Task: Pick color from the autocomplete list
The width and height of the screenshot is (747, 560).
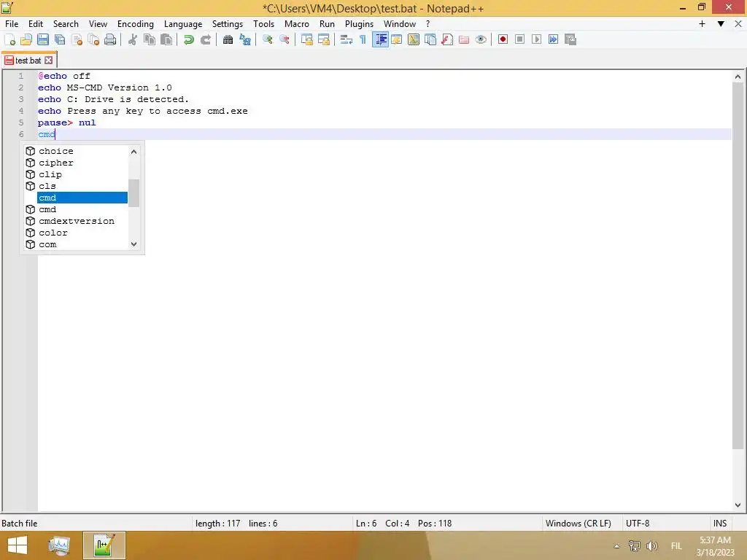Action: coord(76,233)
